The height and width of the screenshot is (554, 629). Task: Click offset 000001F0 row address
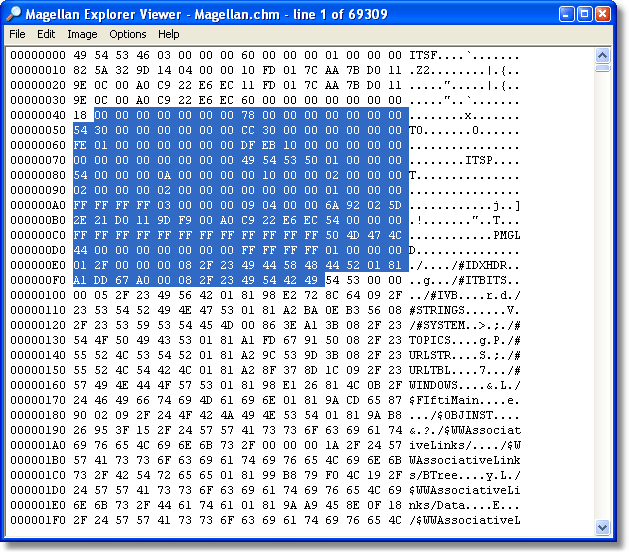(x=38, y=520)
